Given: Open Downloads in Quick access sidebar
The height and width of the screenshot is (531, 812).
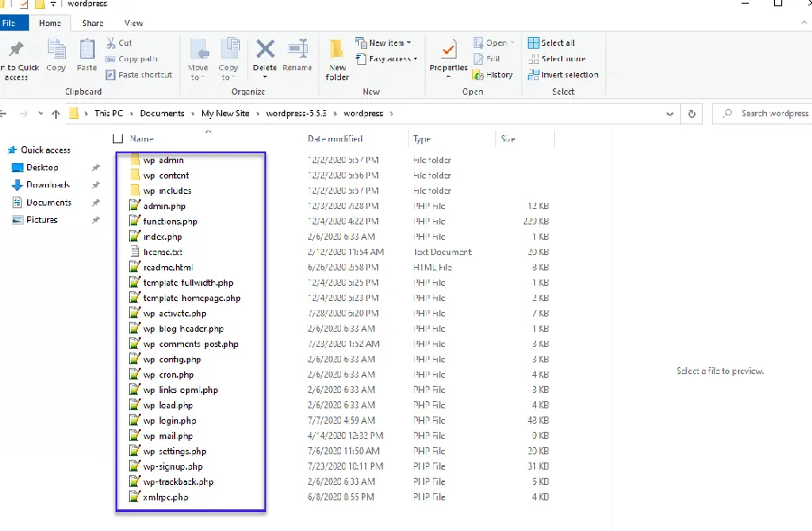Looking at the screenshot, I should pyautogui.click(x=48, y=185).
